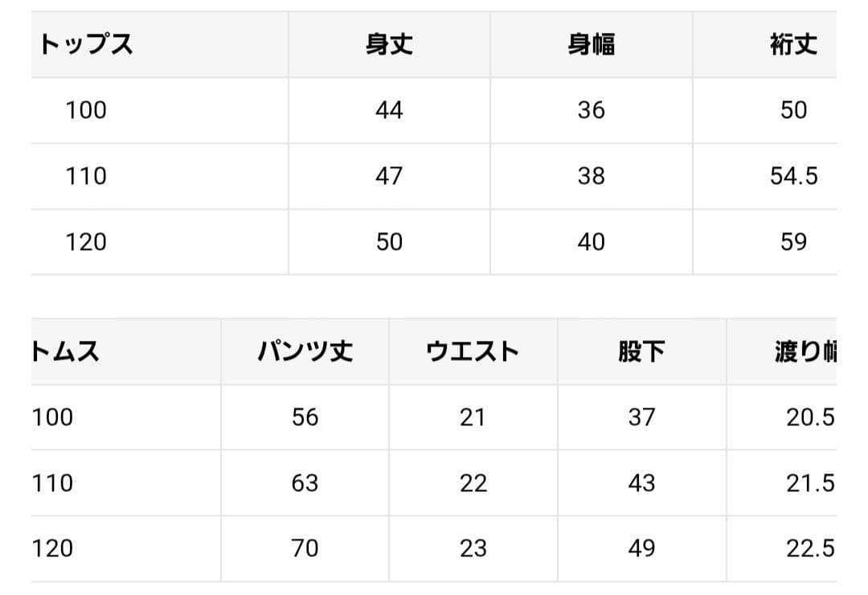Viewport: 868px width, 595px height.
Task: Click the tops size 100 row label
Action: pos(86,110)
